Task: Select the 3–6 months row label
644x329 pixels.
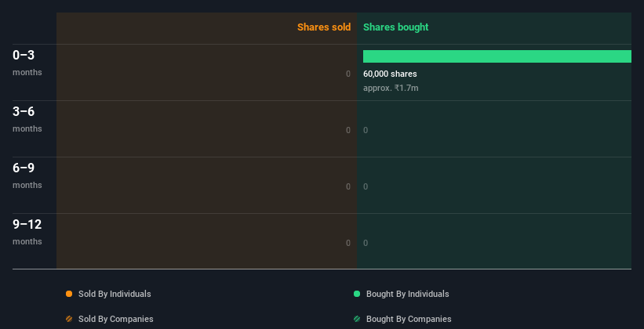Action: 27,119
